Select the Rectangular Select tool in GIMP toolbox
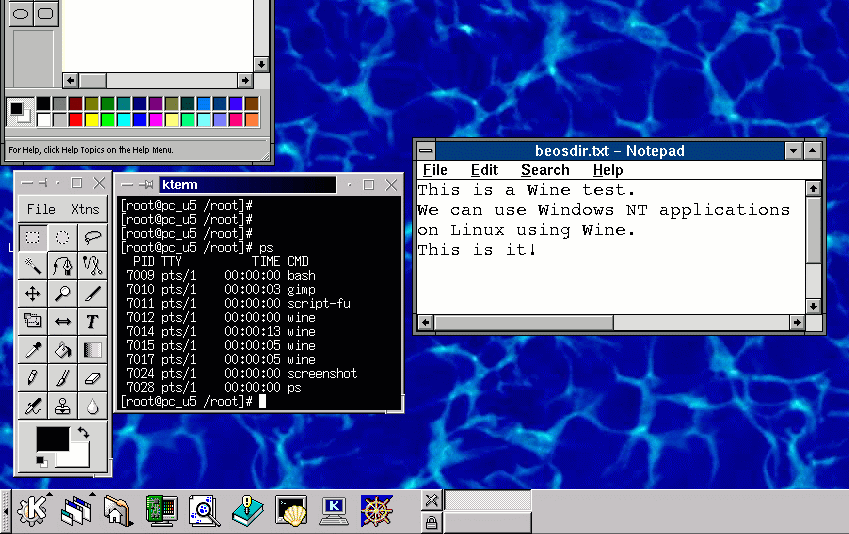849x534 pixels. (x=33, y=237)
